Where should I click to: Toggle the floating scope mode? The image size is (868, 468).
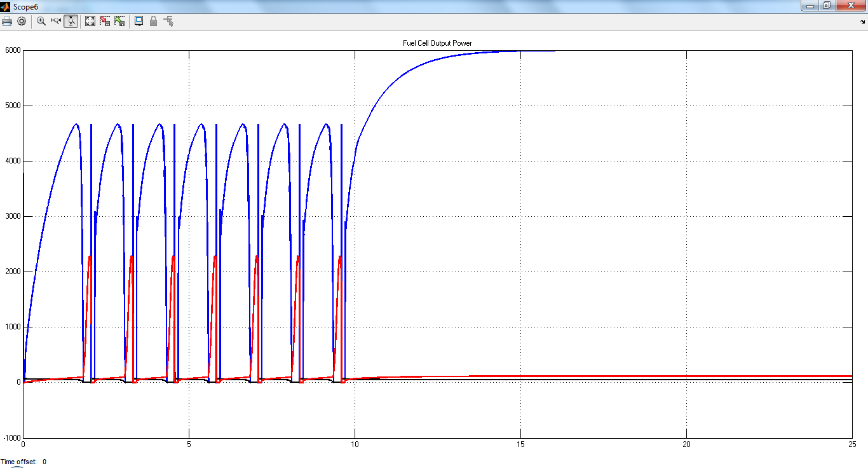[139, 21]
